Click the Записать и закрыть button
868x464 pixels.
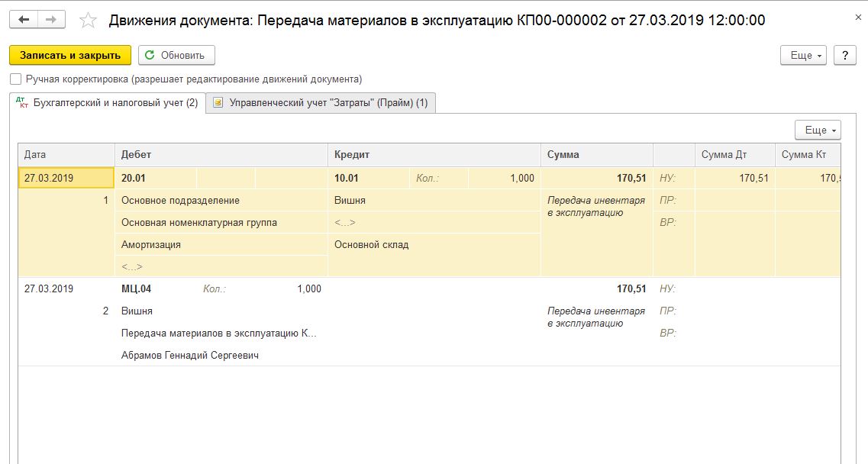(70, 56)
